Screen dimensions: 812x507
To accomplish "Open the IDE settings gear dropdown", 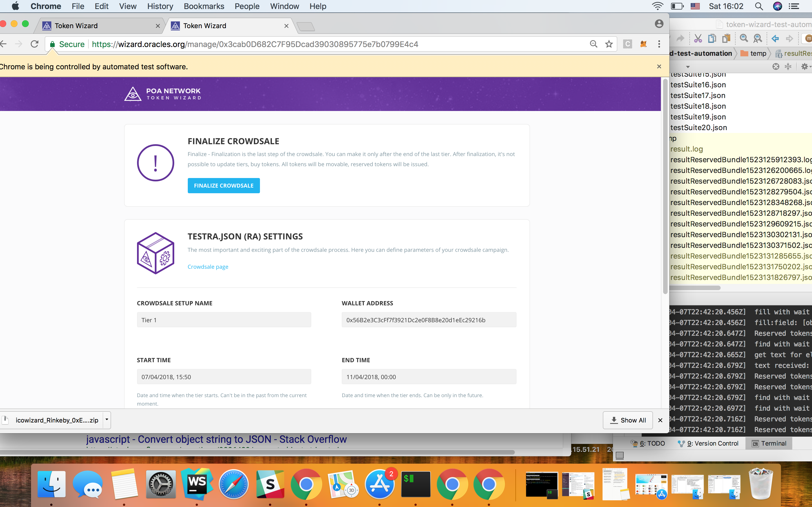I will pos(805,66).
